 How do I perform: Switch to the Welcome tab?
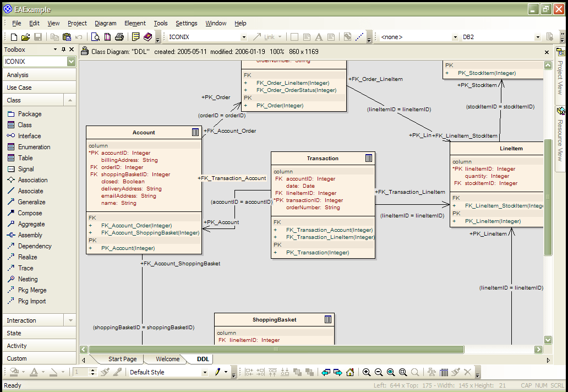pyautogui.click(x=167, y=358)
